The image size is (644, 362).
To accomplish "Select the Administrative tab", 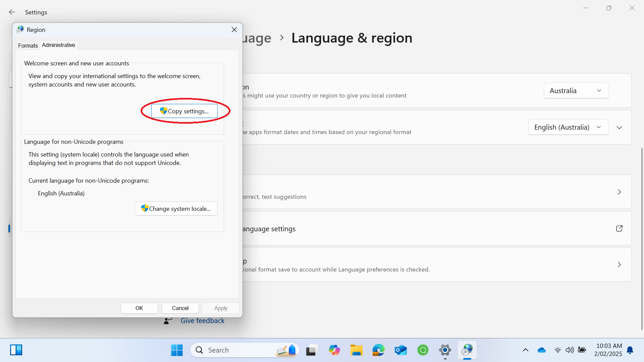I will pyautogui.click(x=58, y=45).
